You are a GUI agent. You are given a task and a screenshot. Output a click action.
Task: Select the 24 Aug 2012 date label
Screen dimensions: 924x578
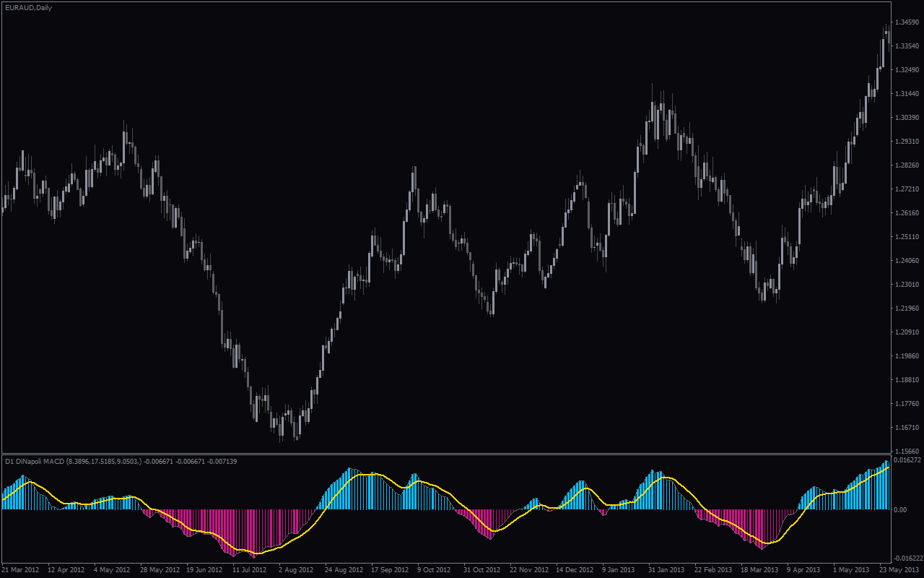(x=344, y=570)
